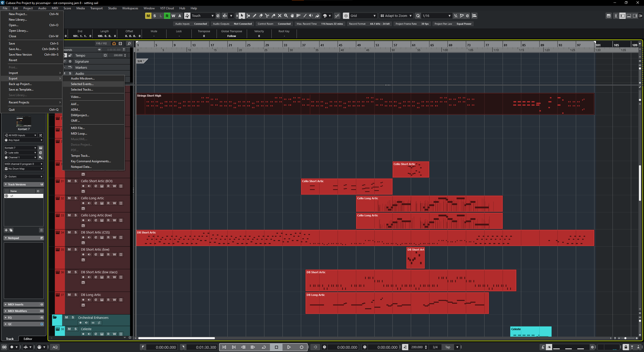Select the Zoom magnifier tool
This screenshot has width=644, height=352.
tap(286, 16)
